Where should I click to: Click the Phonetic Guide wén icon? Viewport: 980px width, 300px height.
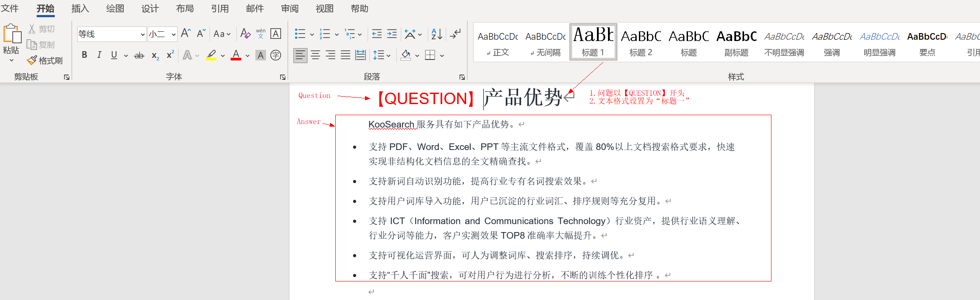pos(261,34)
